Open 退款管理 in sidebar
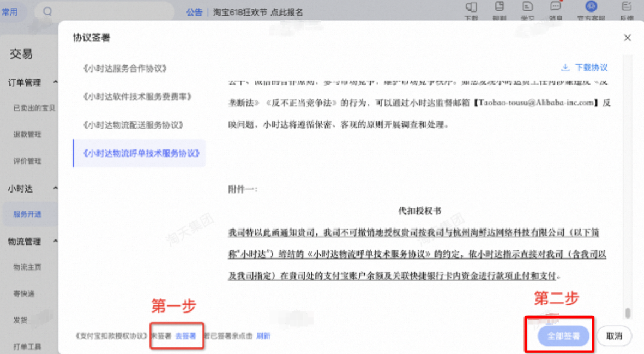This screenshot has height=354, width=644. coord(27,135)
